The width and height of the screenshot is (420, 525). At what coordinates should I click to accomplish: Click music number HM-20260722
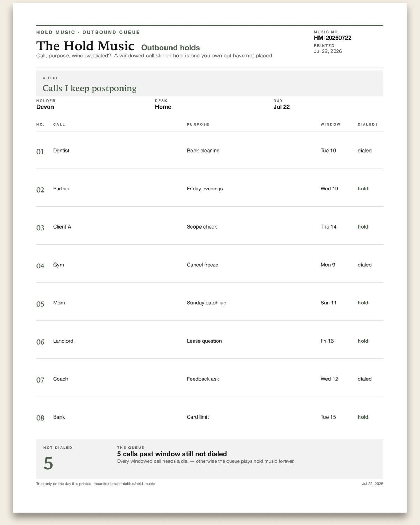332,38
